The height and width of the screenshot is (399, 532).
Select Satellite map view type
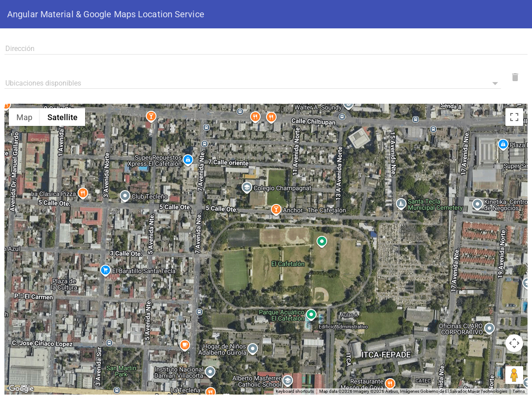pyautogui.click(x=63, y=117)
